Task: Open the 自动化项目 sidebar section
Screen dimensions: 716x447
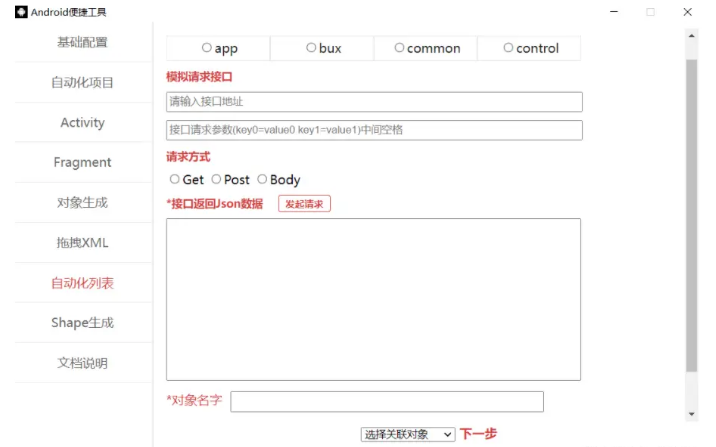Action: (x=82, y=83)
